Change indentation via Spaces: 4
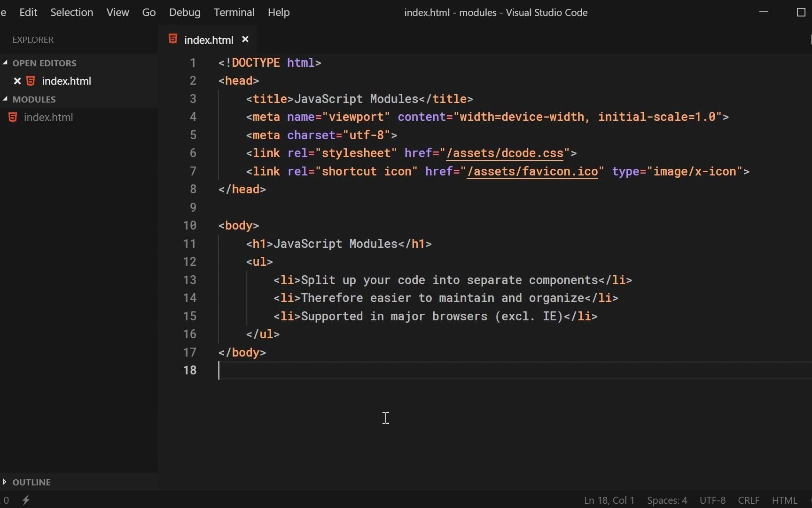Image resolution: width=812 pixels, height=508 pixels. coord(667,500)
